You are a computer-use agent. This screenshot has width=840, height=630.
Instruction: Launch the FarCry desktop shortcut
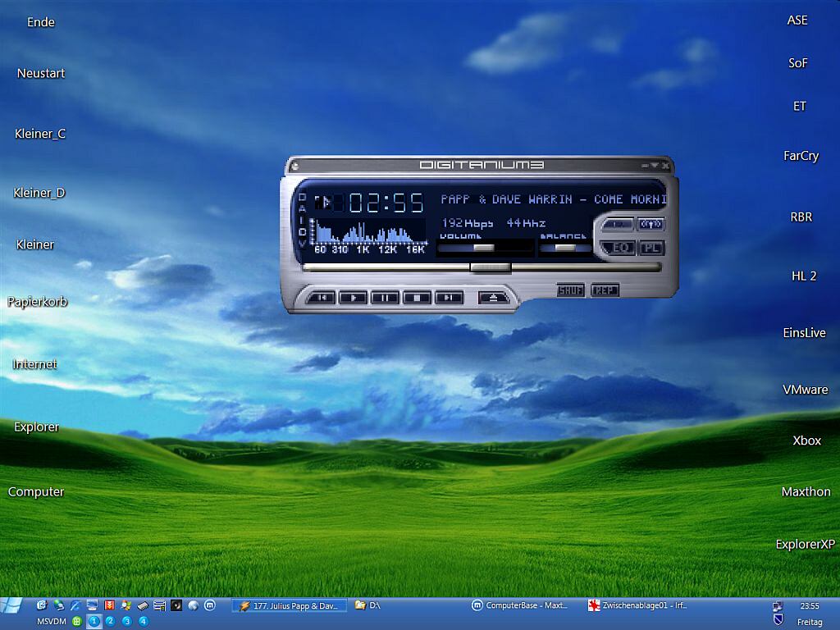[x=801, y=156]
